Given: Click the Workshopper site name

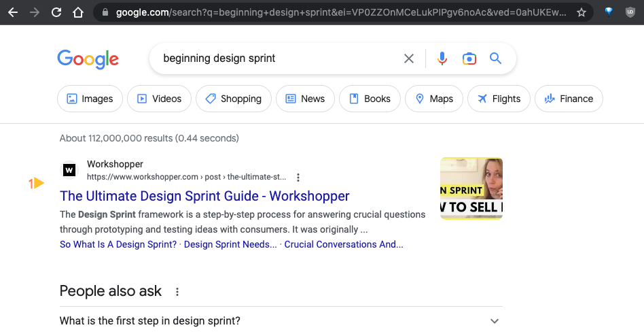Looking at the screenshot, I should (x=115, y=164).
